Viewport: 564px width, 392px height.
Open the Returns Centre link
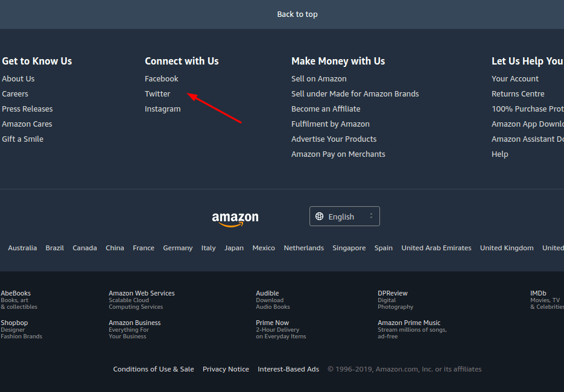pyautogui.click(x=518, y=94)
